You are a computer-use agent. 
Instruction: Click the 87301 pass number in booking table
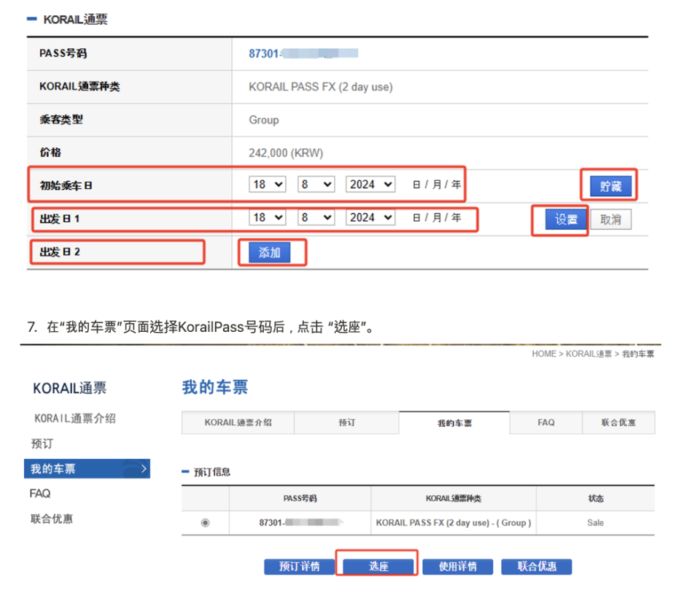300,522
